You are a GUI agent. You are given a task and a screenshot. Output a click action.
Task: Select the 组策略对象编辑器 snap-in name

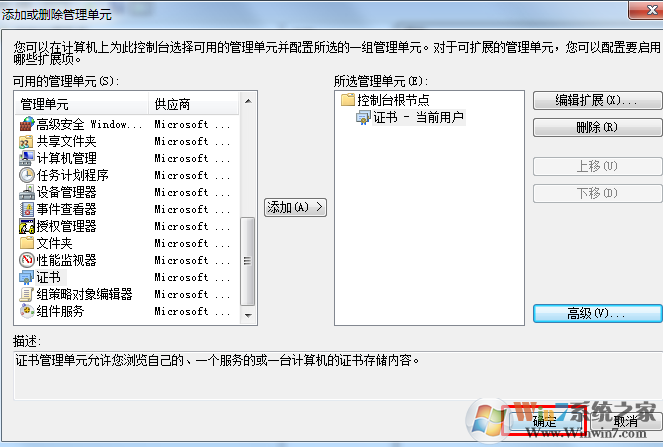click(84, 294)
